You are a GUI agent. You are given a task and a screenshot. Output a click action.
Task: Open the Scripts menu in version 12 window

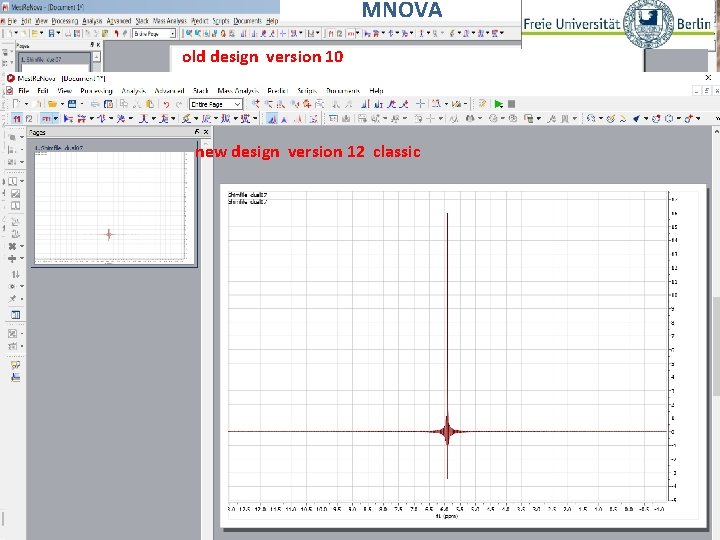tap(307, 91)
